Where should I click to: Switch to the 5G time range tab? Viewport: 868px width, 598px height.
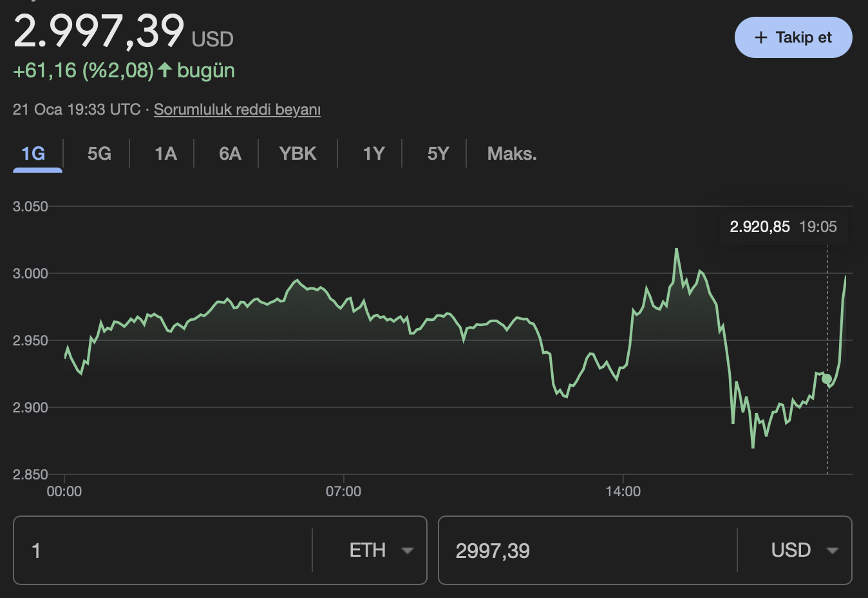tap(98, 153)
